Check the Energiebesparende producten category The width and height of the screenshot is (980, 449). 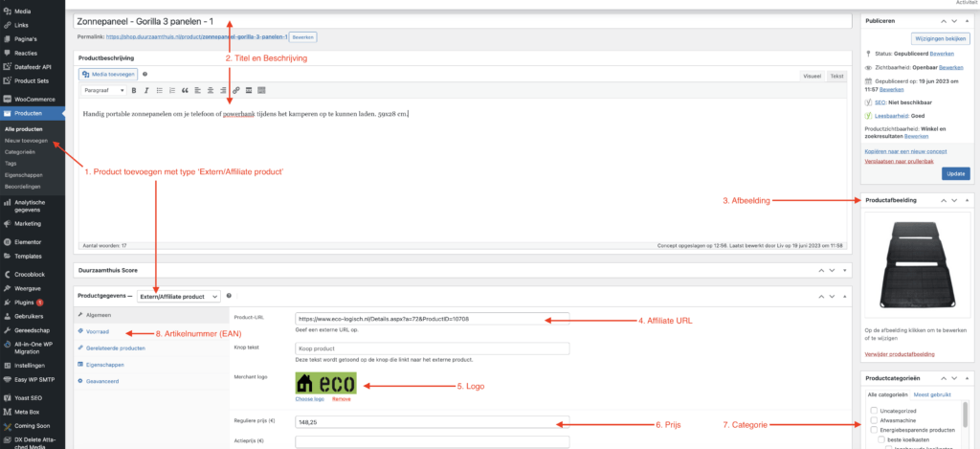(x=875, y=430)
